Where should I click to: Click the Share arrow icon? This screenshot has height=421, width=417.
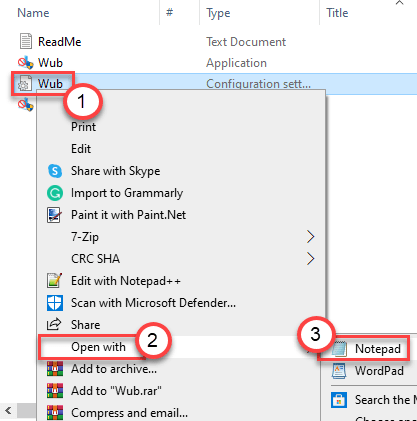pyautogui.click(x=54, y=324)
